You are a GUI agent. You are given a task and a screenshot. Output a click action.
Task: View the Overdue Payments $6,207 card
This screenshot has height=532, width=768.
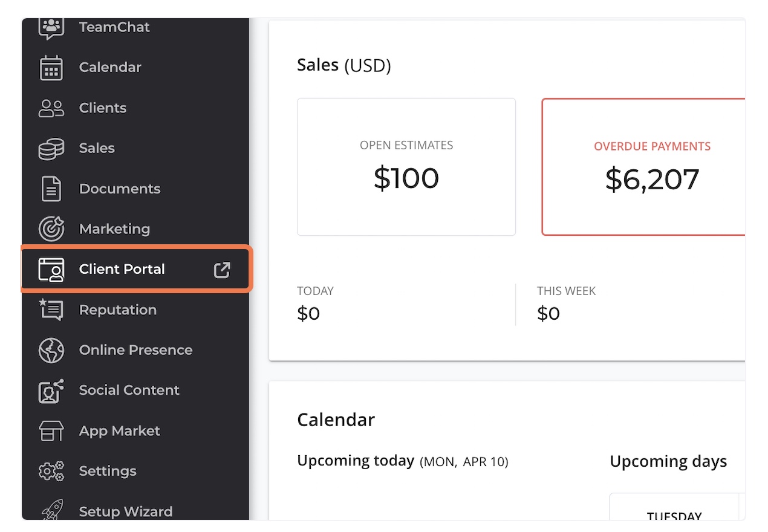pyautogui.click(x=643, y=167)
